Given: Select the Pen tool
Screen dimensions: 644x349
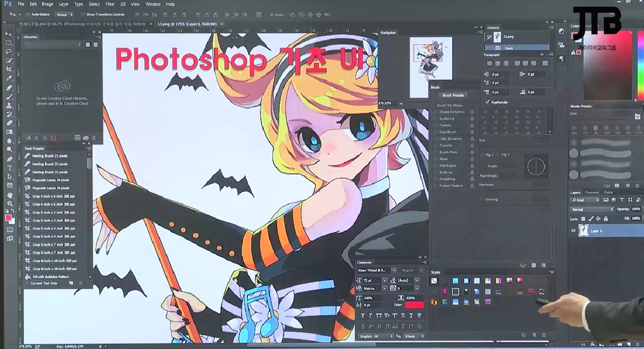Looking at the screenshot, I should [x=9, y=159].
